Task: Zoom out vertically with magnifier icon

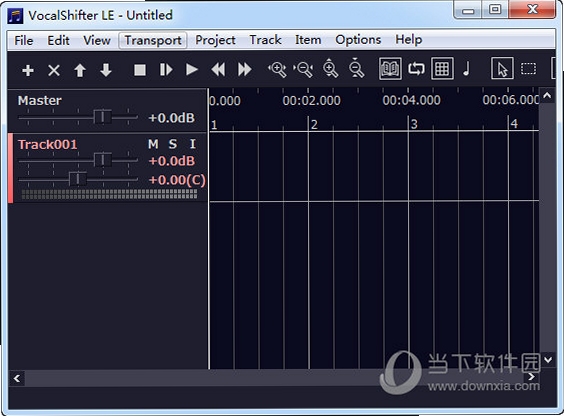Action: 356,68
